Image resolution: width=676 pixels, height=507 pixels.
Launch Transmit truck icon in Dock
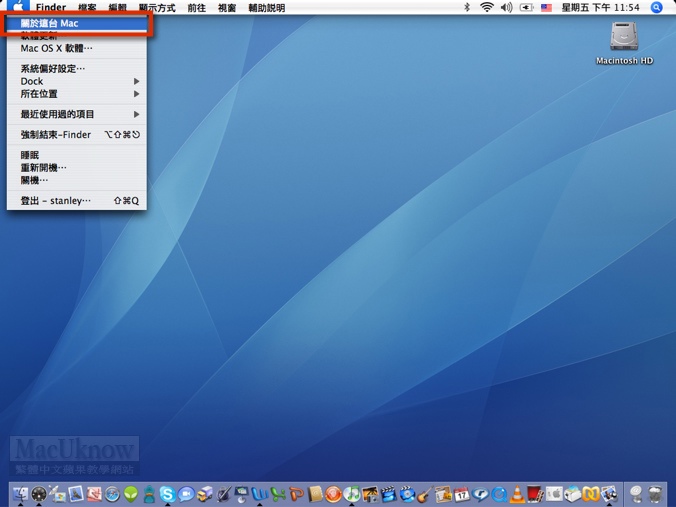tap(205, 494)
